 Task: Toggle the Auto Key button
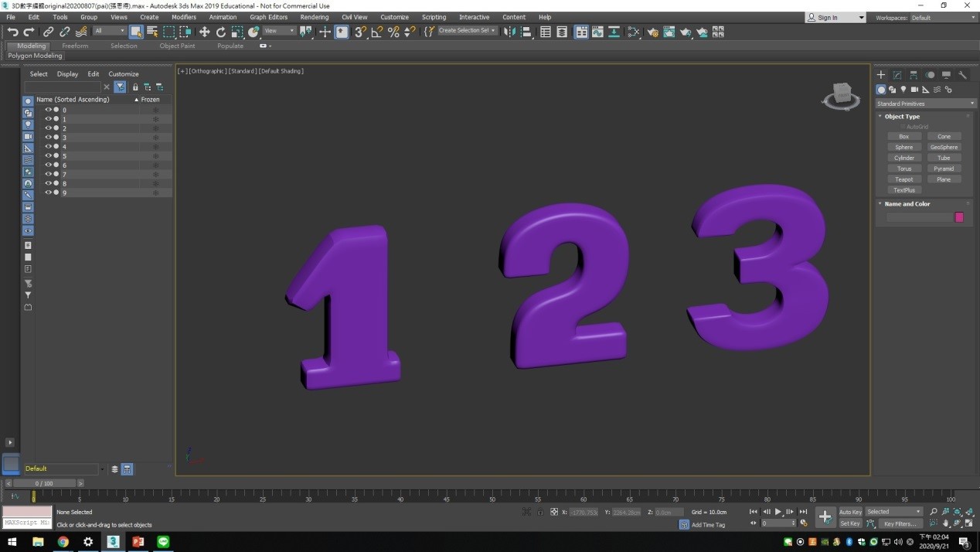pyautogui.click(x=850, y=512)
